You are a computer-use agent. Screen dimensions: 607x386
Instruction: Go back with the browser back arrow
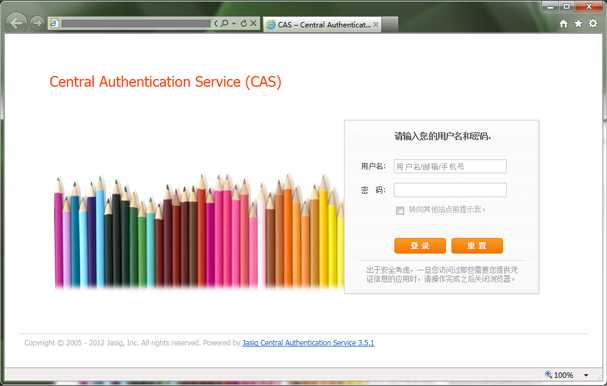point(17,22)
